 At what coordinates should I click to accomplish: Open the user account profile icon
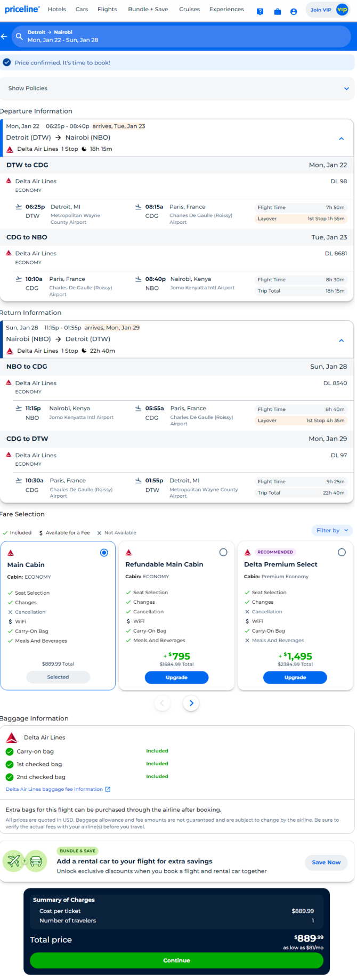pyautogui.click(x=294, y=11)
